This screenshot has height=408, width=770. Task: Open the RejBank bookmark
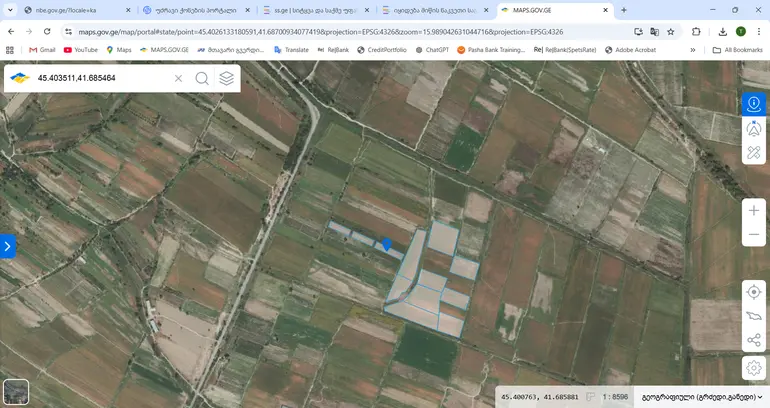[x=333, y=50]
